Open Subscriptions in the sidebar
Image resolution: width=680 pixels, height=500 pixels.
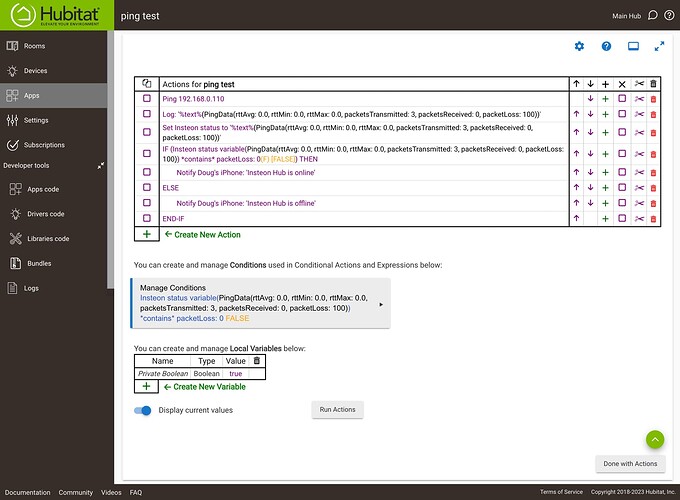pyautogui.click(x=53, y=145)
